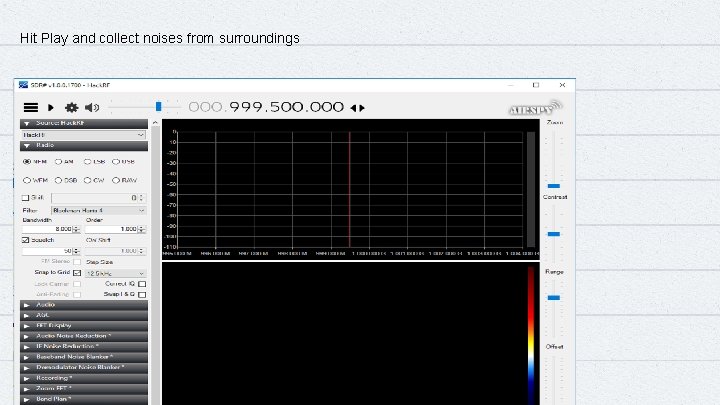
Task: Expand the Demodulator Noise Blanker panel
Action: 84,368
